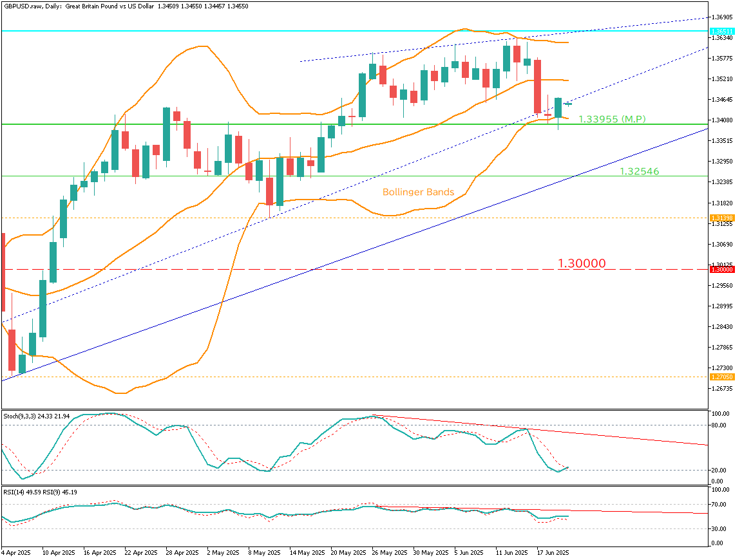Click the 2 May 2025 date label
This screenshot has width=742, height=560.
[x=223, y=552]
